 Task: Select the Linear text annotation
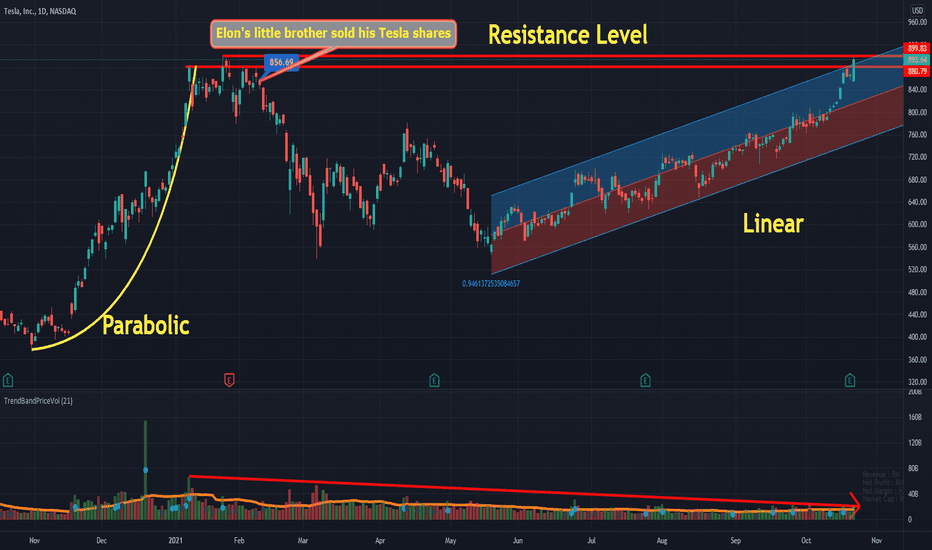point(773,224)
